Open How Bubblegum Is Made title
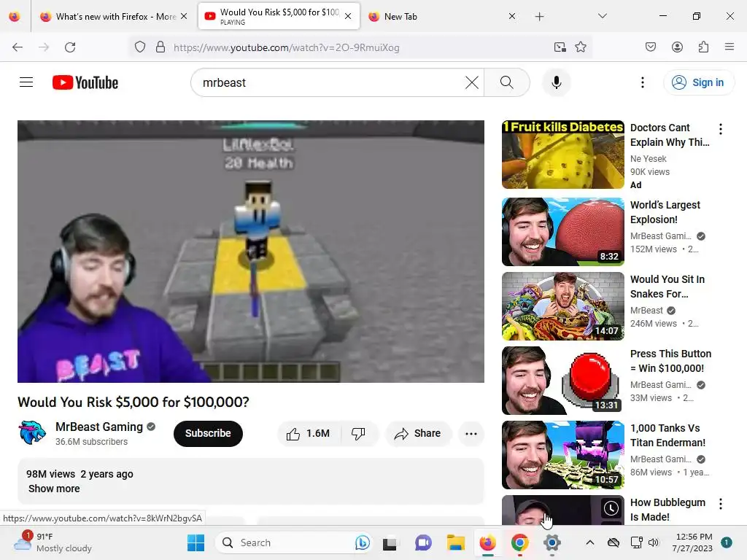Screen dimensions: 747x560 pos(667,510)
